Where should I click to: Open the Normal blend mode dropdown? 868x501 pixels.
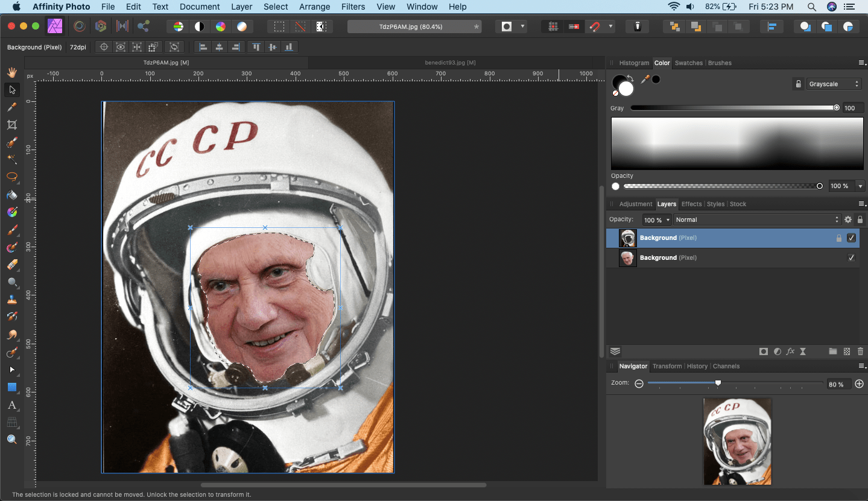pyautogui.click(x=757, y=220)
